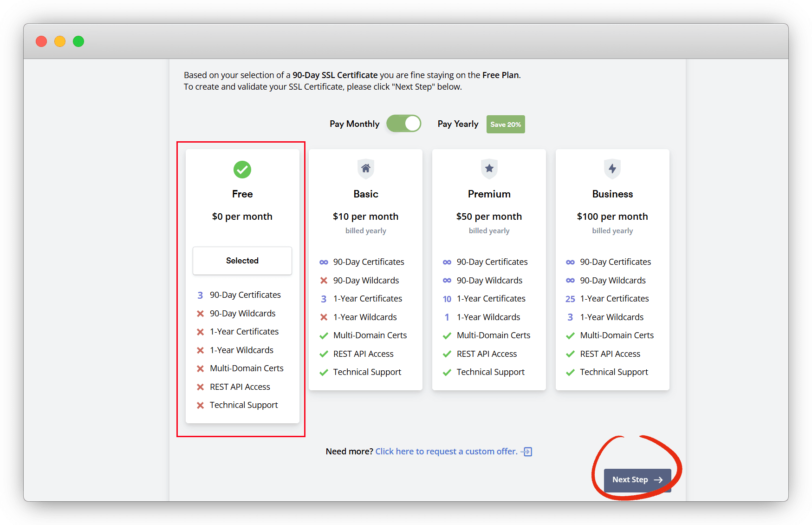Screen dimensions: 812x525
Task: Click the Basic plan house shield icon
Action: pyautogui.click(x=365, y=169)
